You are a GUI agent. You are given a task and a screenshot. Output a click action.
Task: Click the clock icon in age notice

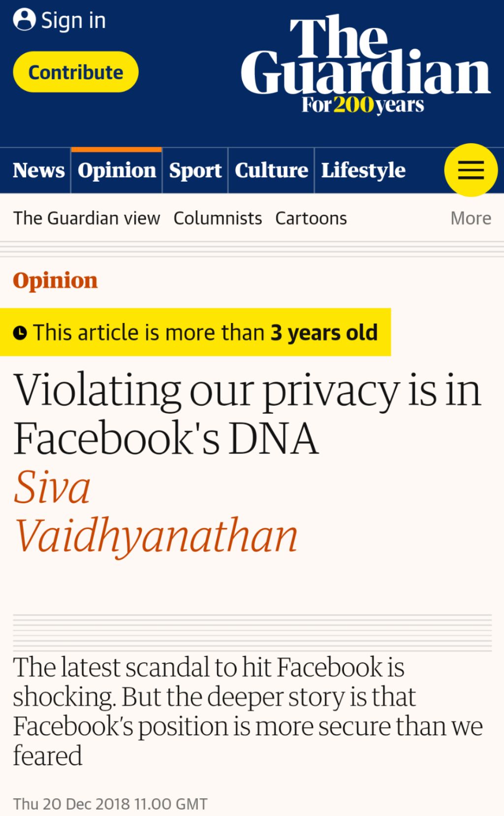(x=20, y=333)
